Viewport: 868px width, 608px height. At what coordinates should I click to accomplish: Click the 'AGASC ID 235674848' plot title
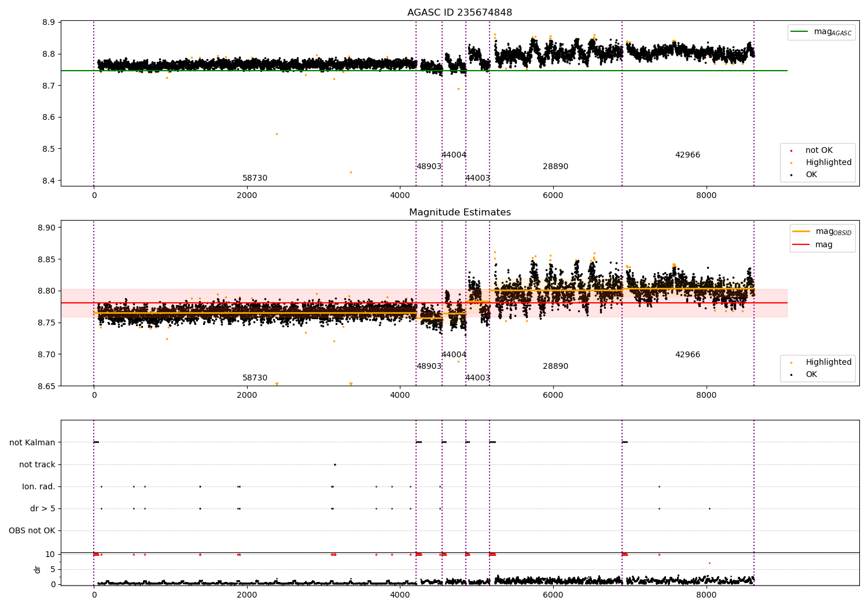pyautogui.click(x=459, y=13)
